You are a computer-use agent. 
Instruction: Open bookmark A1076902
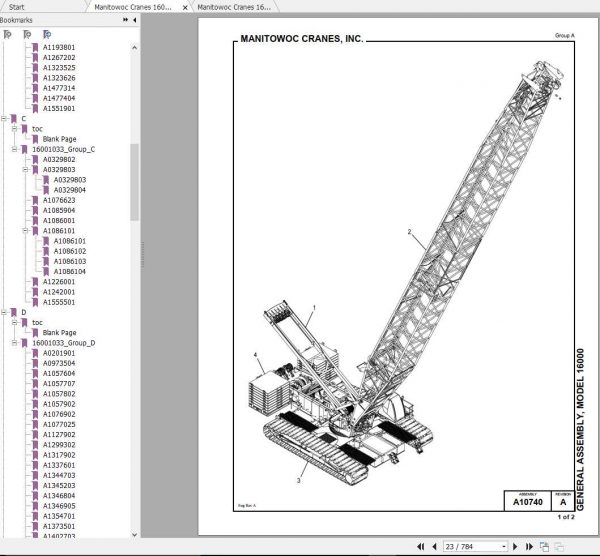(59, 414)
